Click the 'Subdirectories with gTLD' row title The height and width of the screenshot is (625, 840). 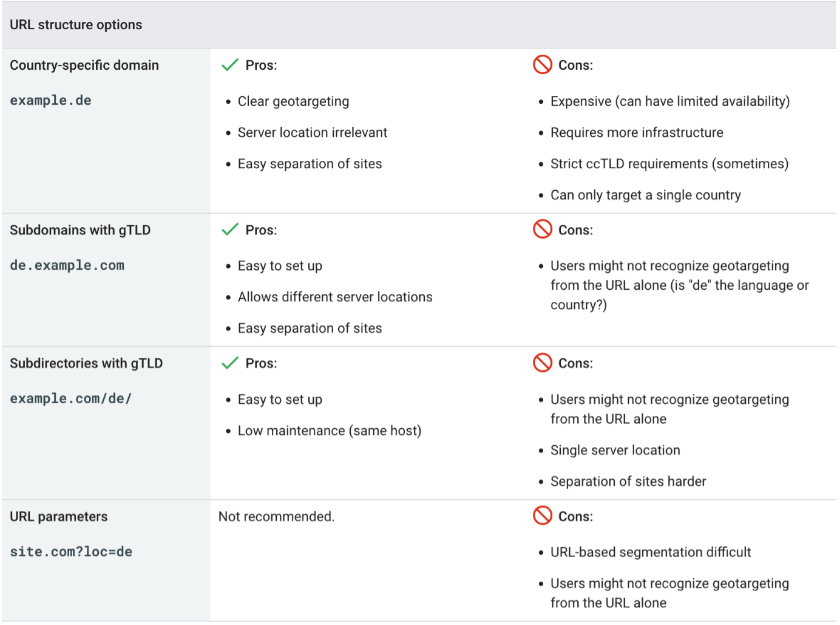click(86, 363)
